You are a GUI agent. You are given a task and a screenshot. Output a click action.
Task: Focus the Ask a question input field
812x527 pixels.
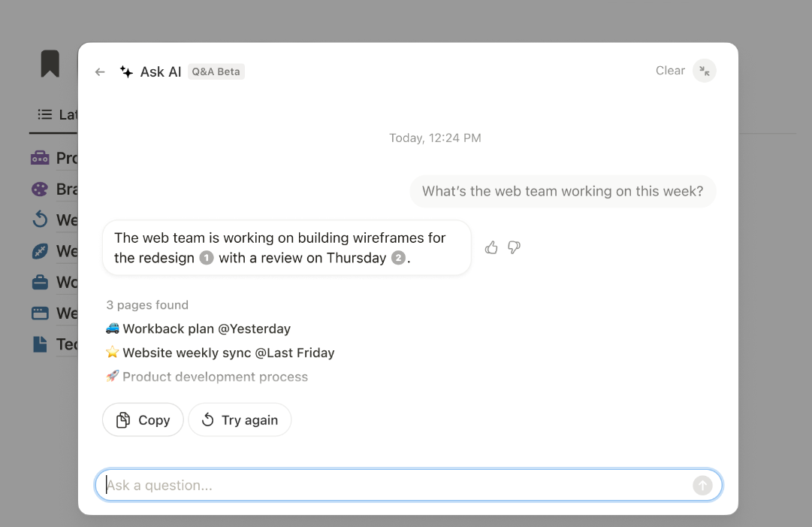coord(408,485)
